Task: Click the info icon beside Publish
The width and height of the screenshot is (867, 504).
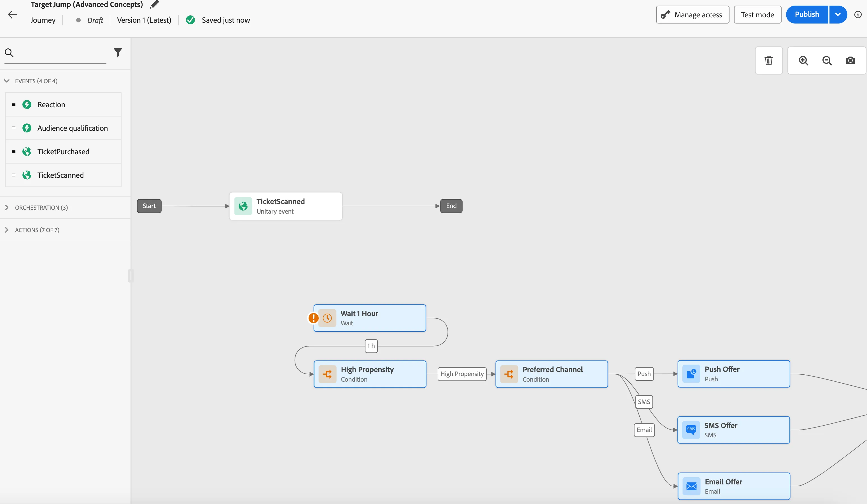Action: pos(858,15)
